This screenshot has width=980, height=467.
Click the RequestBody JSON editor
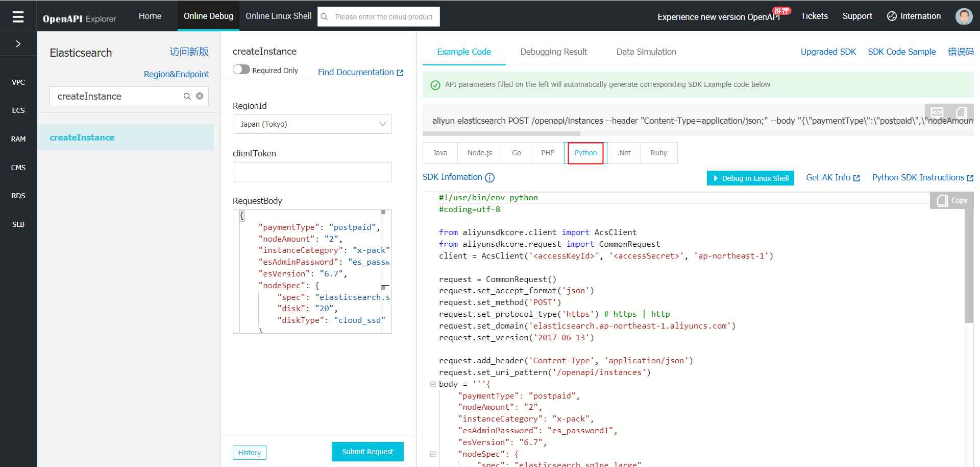[x=312, y=271]
